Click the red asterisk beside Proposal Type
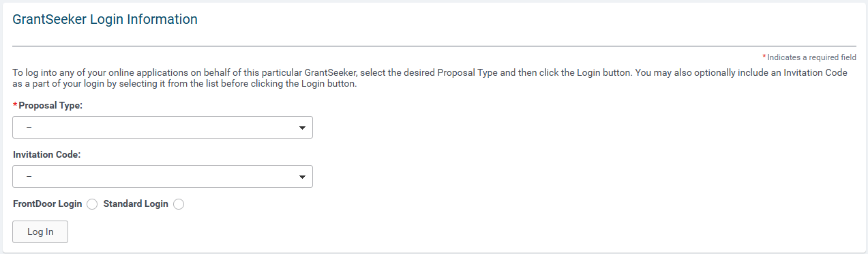 click(15, 105)
